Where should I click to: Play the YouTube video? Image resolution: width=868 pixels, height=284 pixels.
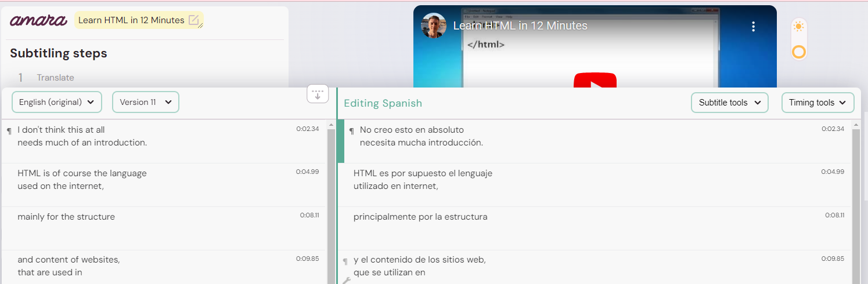click(595, 80)
